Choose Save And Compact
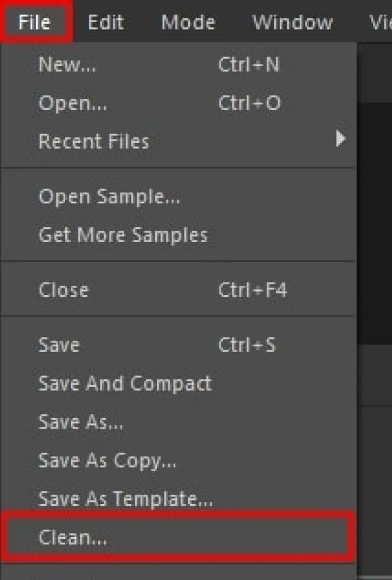The height and width of the screenshot is (580, 392). (x=125, y=383)
